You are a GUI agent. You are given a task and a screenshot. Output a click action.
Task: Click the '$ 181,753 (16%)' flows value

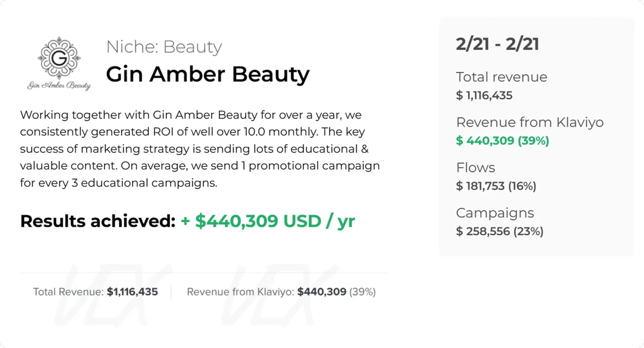click(x=496, y=186)
